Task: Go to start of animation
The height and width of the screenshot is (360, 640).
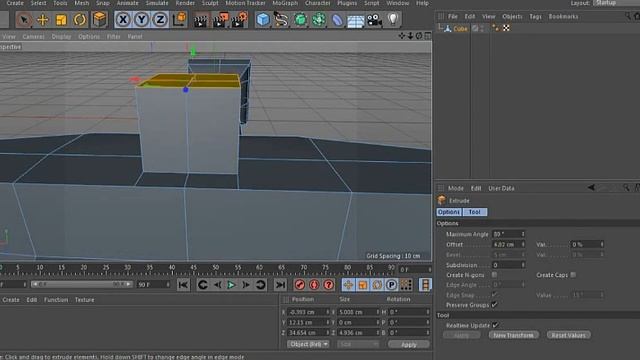Action: point(183,285)
